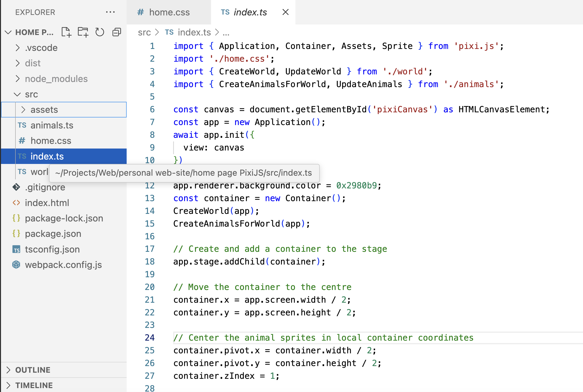
Task: Expand the .vscode folder
Action: 41,48
